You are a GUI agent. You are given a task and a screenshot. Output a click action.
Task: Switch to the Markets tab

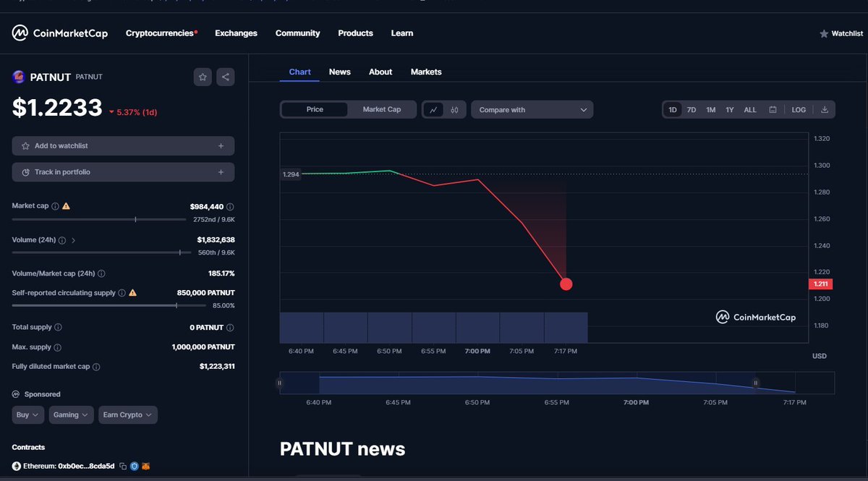(426, 72)
